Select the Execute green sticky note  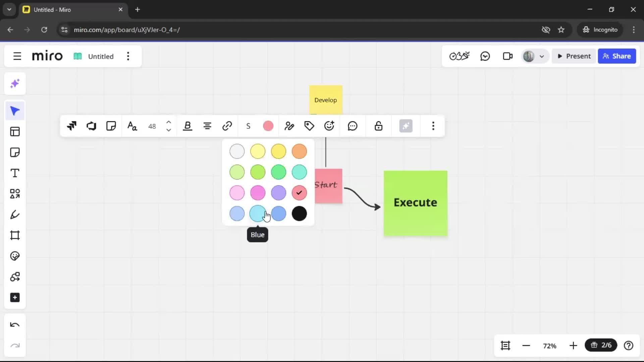[x=416, y=203]
